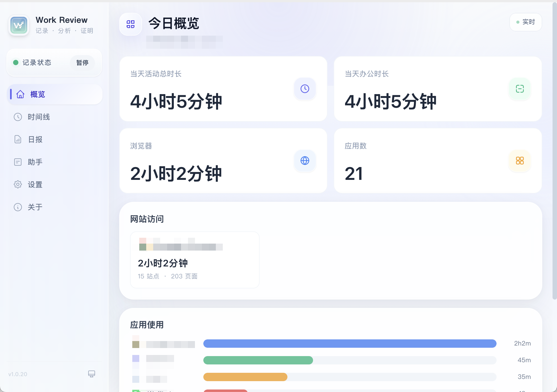Open the website card showing 15 站点
Screen dimensions: 557x392
[194, 259]
